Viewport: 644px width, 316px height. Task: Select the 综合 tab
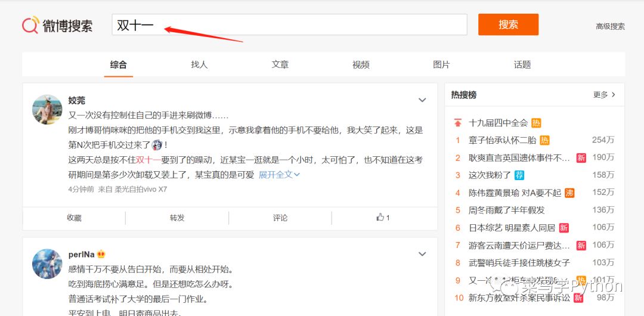[118, 64]
